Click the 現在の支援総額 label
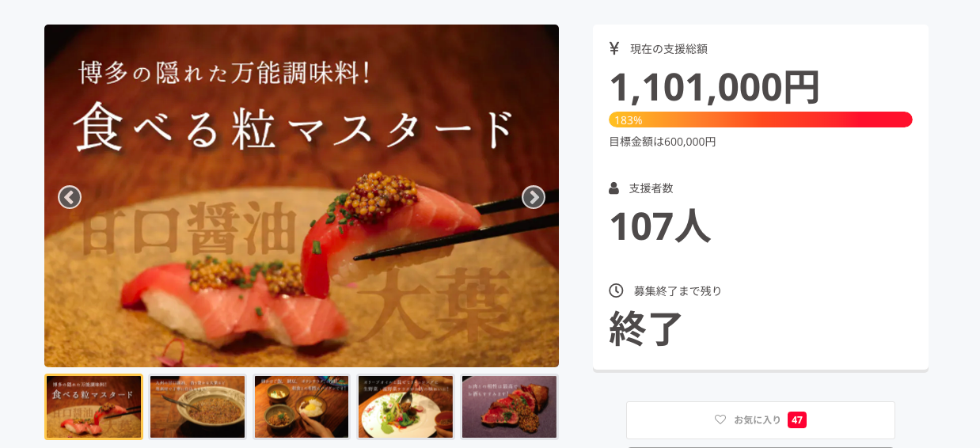 pyautogui.click(x=669, y=49)
